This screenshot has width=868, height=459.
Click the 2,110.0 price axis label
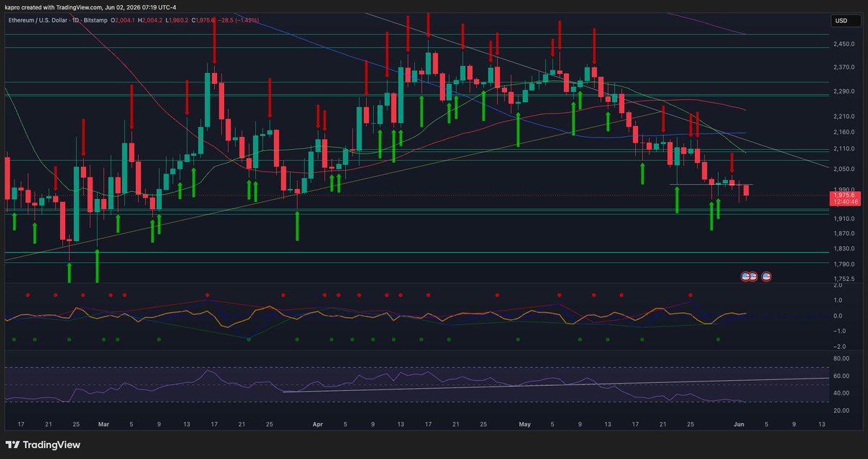[x=845, y=148]
